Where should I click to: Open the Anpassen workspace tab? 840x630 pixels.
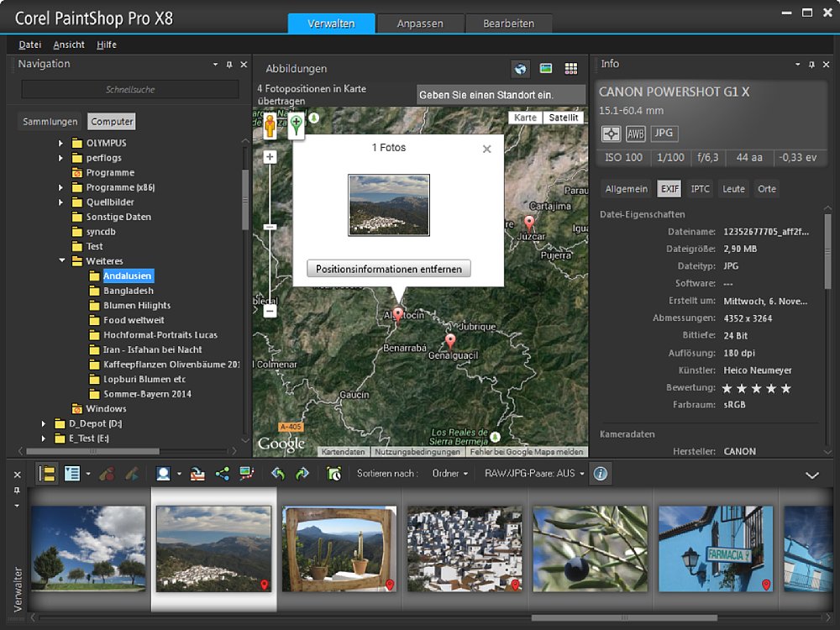pos(420,24)
